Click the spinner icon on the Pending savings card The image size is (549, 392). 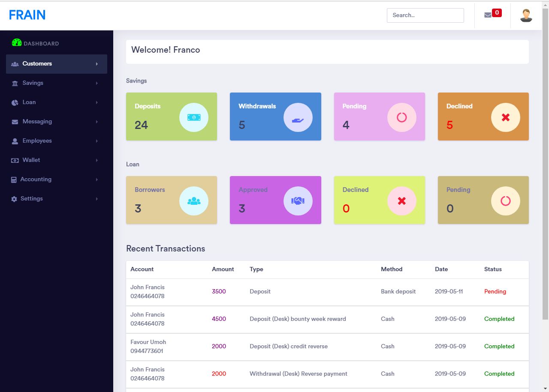pyautogui.click(x=401, y=117)
